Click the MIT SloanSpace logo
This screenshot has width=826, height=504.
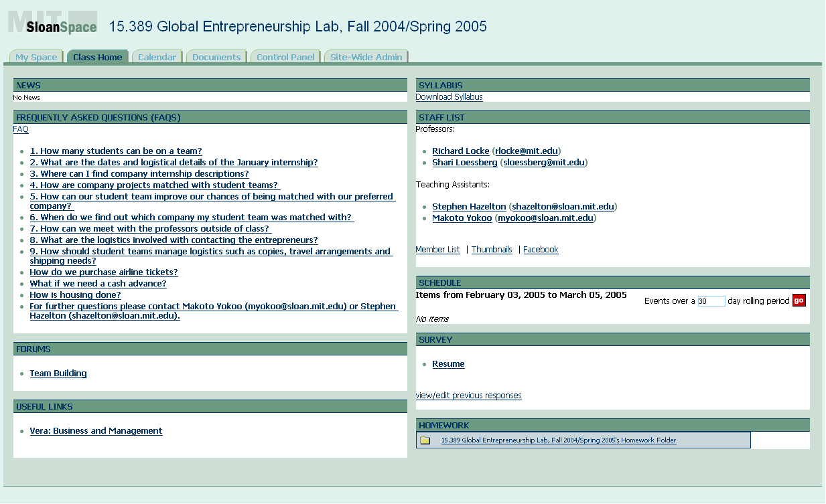[x=53, y=23]
